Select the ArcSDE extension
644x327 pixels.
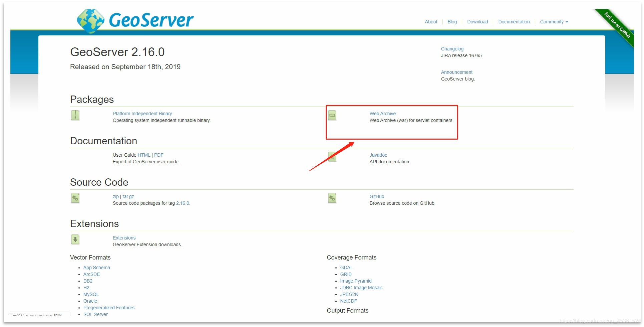[91, 274]
